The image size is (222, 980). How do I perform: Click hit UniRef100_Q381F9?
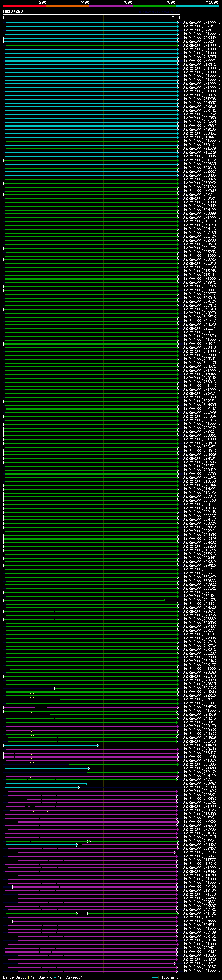tap(199, 726)
